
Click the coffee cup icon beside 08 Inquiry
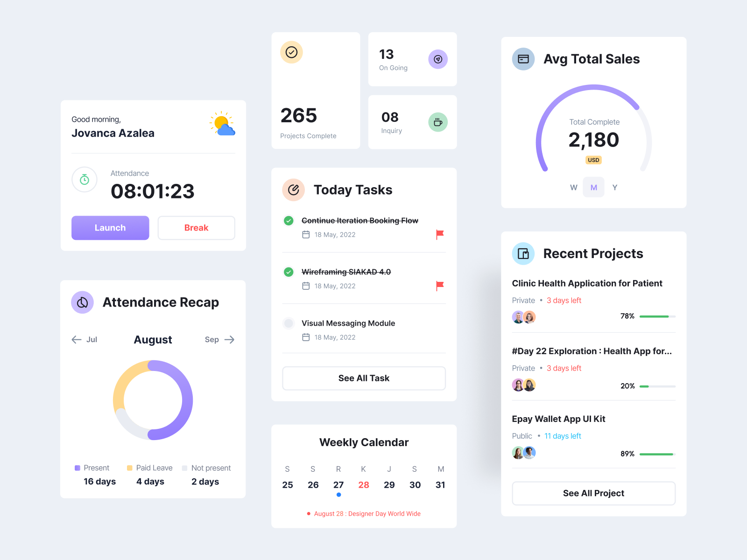(437, 122)
